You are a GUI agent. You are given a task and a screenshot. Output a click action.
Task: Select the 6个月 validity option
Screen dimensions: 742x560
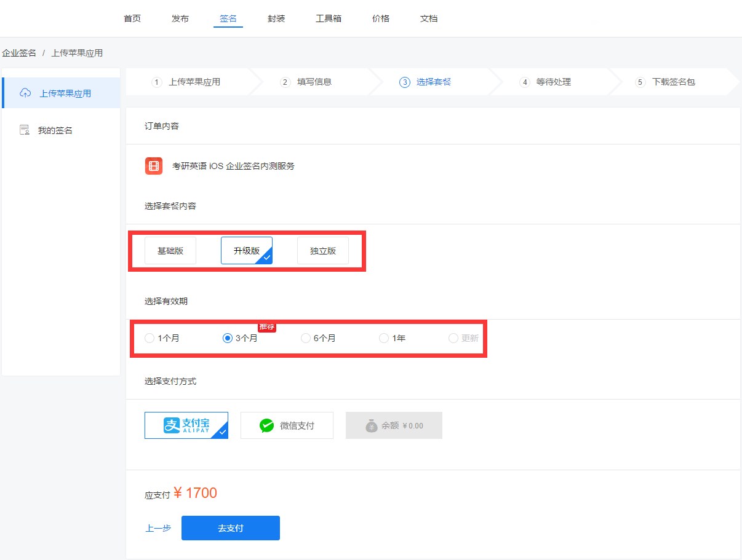click(306, 338)
